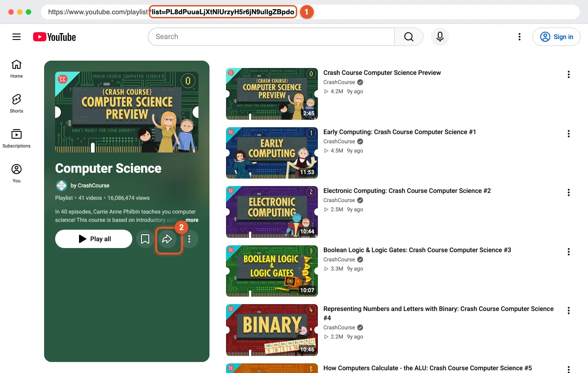Screen dimensions: 588x373
Task: Click the '16,086,474 views' playlist text
Action: click(x=129, y=198)
